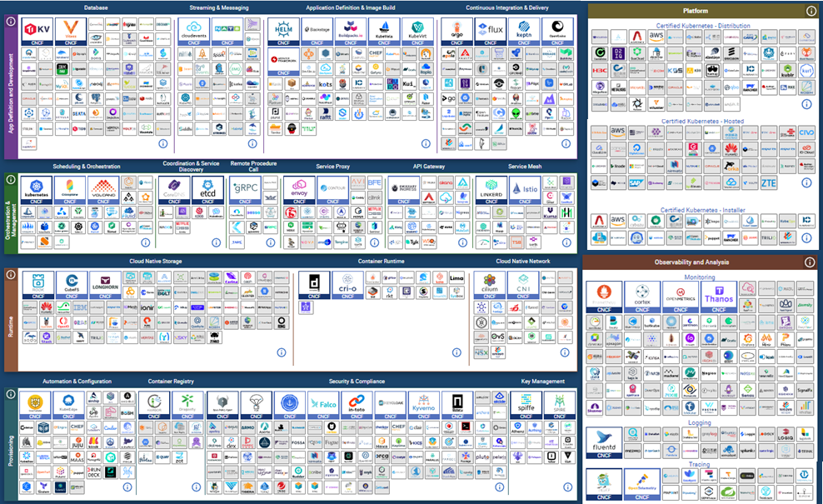The width and height of the screenshot is (823, 504).
Task: Show info for Certified Kubernetes - Distribution
Action: click(806, 104)
